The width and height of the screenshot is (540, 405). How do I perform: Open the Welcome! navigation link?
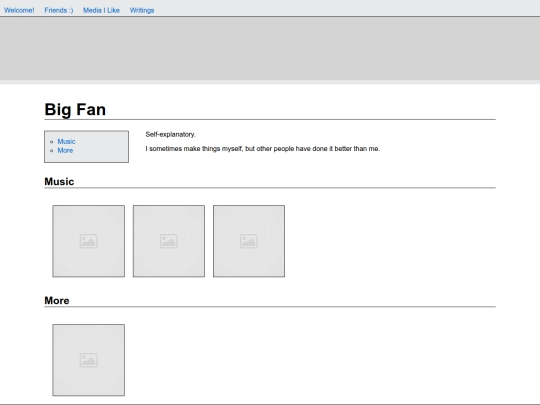[19, 10]
